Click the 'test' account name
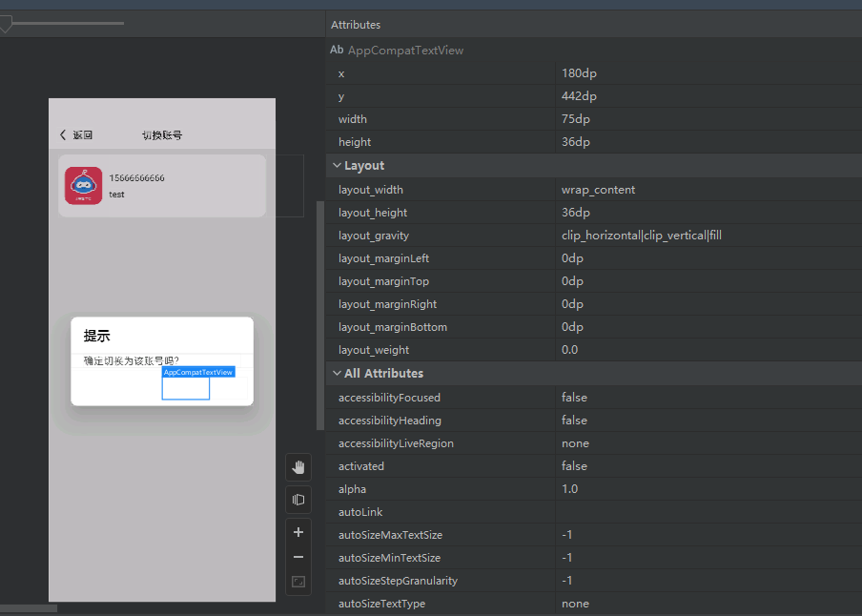The image size is (862, 616). (116, 195)
